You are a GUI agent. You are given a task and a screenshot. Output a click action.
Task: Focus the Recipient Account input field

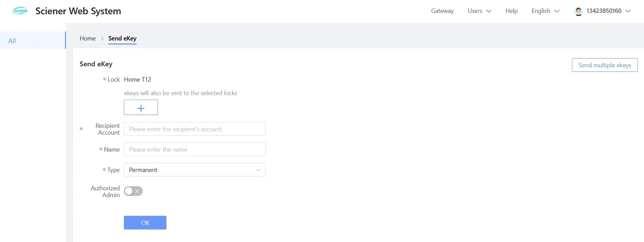click(195, 129)
